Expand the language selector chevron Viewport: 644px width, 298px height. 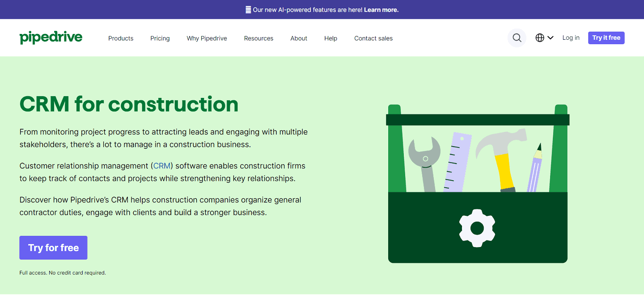pos(551,38)
